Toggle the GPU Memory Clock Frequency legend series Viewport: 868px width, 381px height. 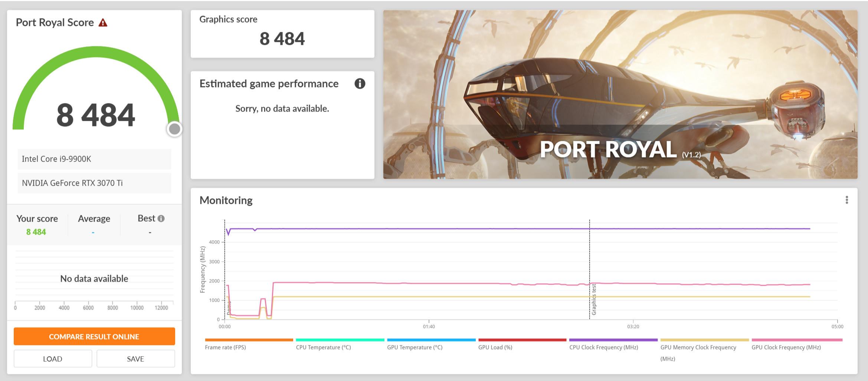click(x=704, y=350)
